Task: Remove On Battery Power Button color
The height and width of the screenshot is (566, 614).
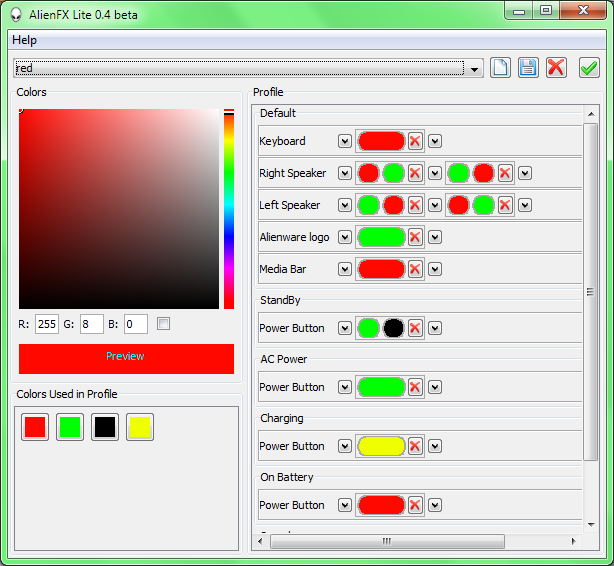Action: click(415, 505)
